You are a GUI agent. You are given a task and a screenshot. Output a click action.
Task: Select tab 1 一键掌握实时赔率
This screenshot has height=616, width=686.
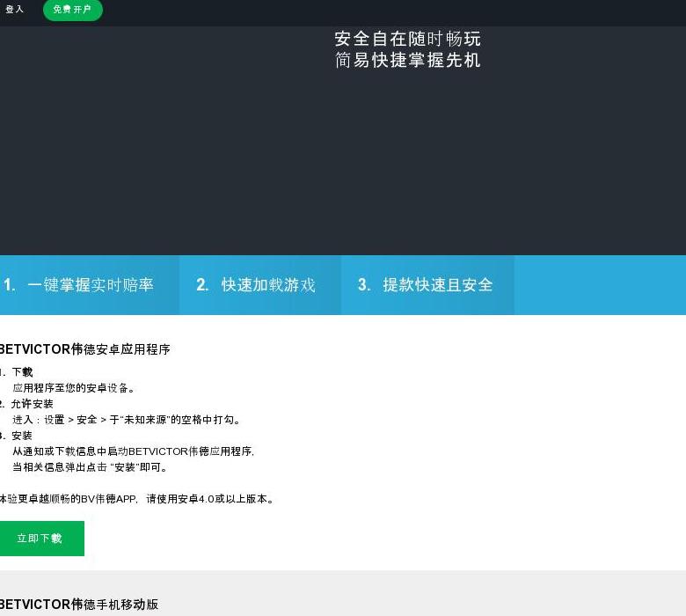[x=89, y=285]
